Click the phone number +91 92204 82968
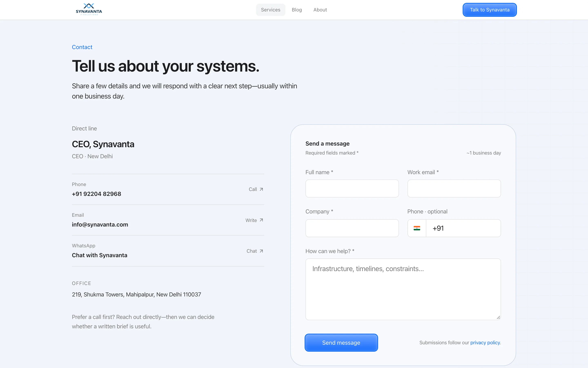 click(x=96, y=194)
